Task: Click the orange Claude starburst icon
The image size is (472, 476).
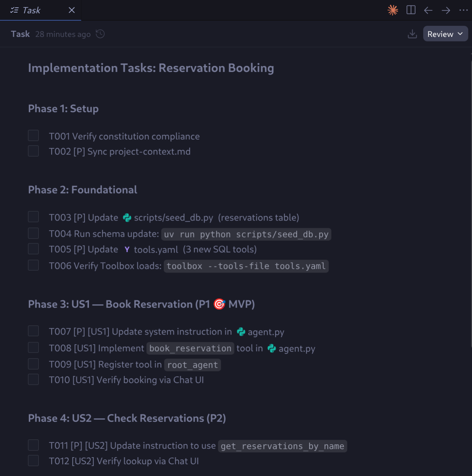Action: (x=393, y=10)
